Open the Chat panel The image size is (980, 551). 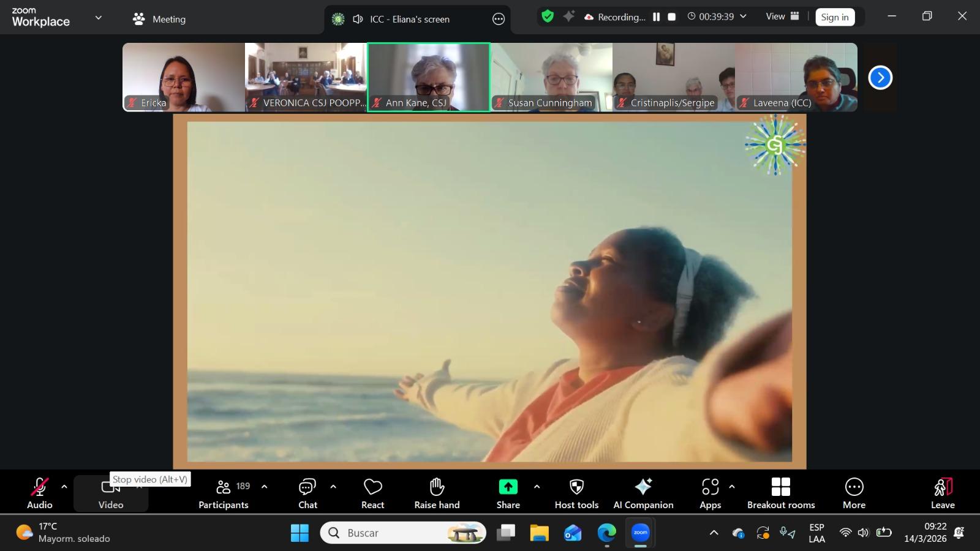[307, 493]
